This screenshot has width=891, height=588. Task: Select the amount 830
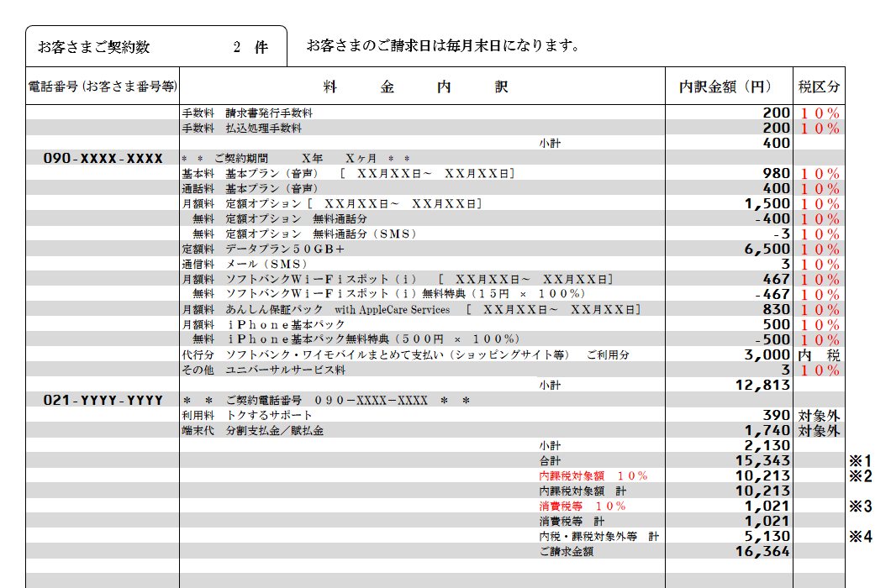tap(776, 310)
